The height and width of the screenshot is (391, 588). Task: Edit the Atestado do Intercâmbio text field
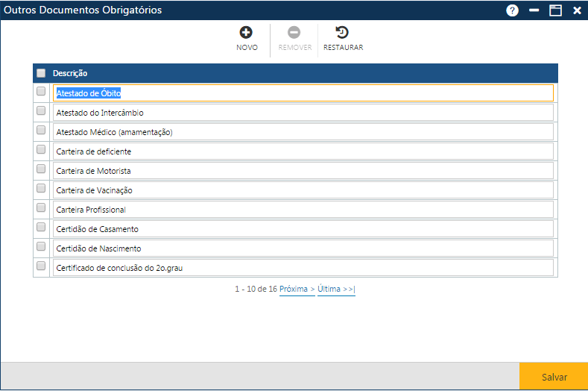pyautogui.click(x=303, y=113)
